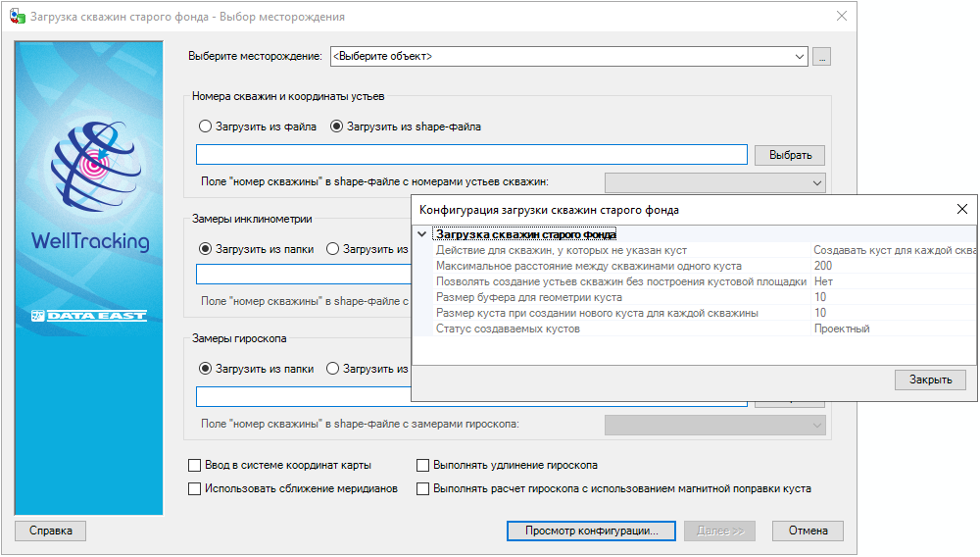Viewport: 980px width, 557px height.
Task: Check 'Выполнять удлинение гироскопа' option
Action: (x=423, y=466)
